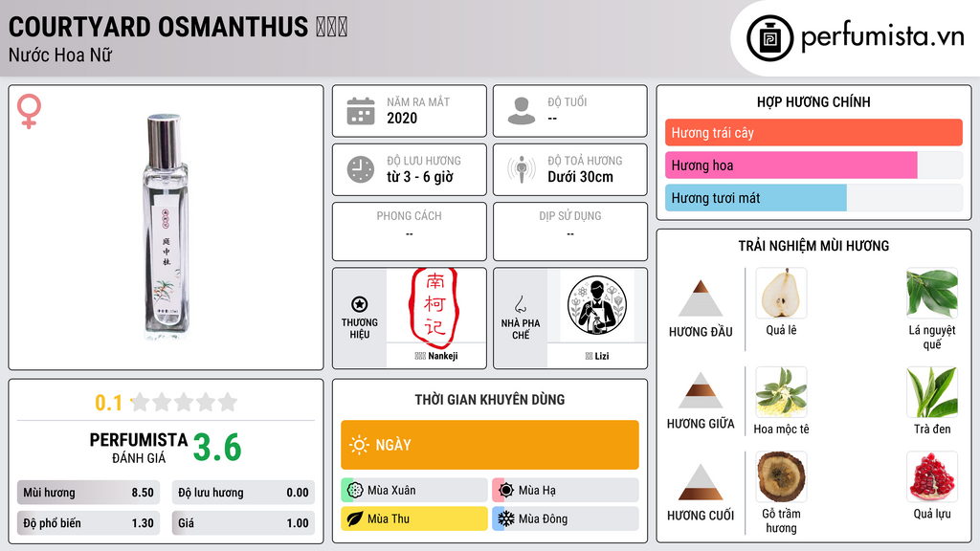Select the Quả lê pear note image

[781, 294]
